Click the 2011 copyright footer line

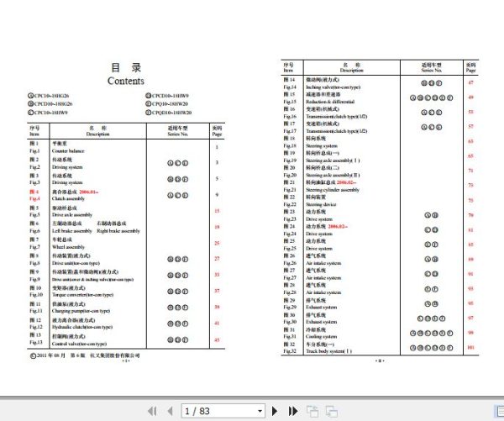click(85, 355)
